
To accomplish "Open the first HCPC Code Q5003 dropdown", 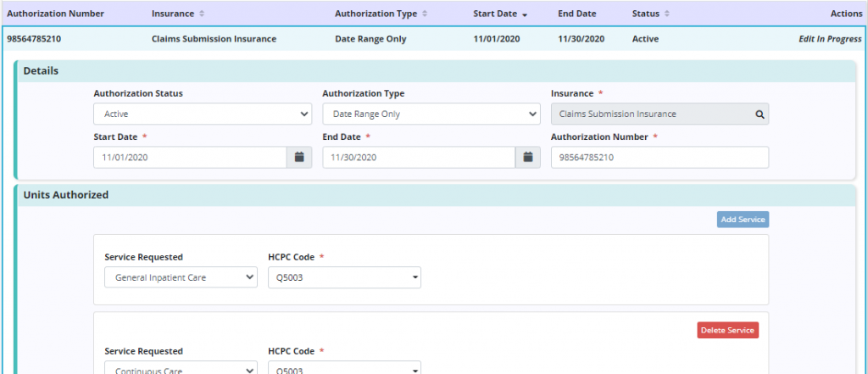I will tap(344, 276).
